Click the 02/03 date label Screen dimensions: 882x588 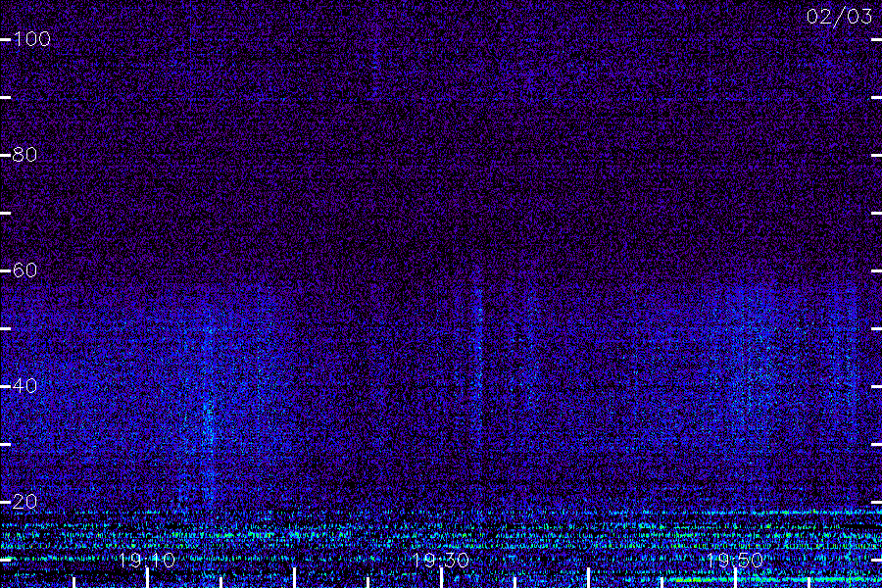[839, 17]
